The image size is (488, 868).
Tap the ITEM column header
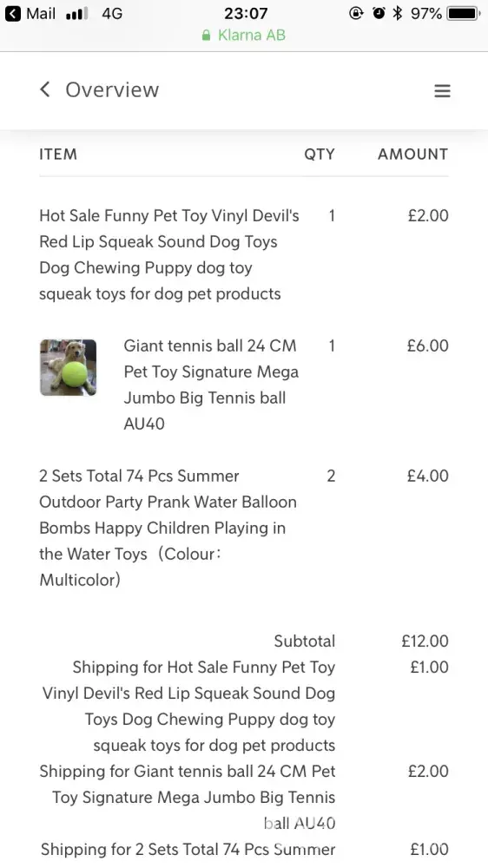(x=58, y=154)
